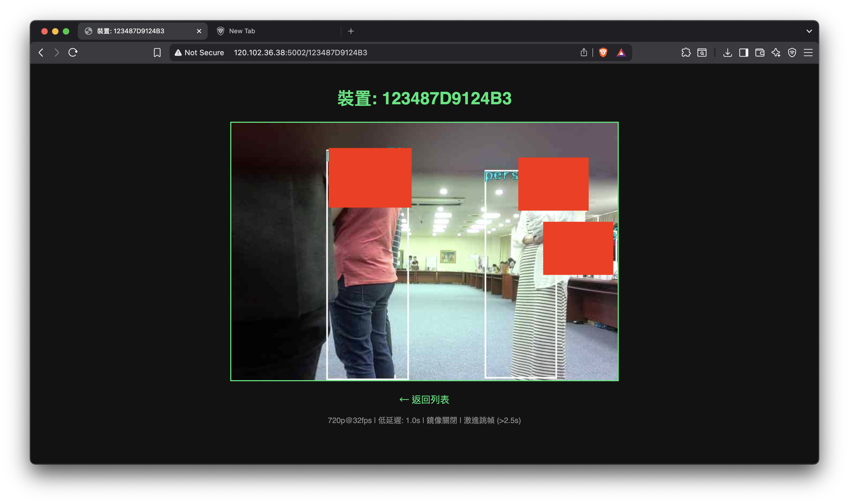This screenshot has height=504, width=849.
Task: Go forward to the next page
Action: 57,53
